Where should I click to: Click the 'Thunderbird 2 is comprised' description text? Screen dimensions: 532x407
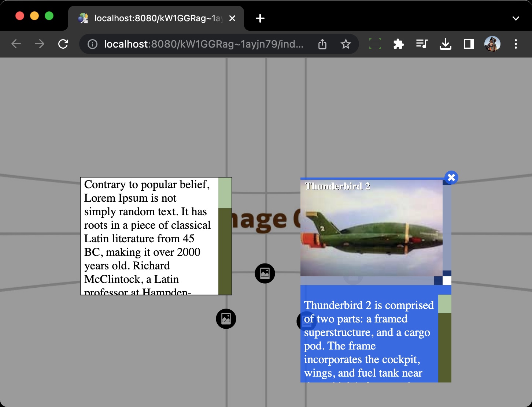point(369,339)
